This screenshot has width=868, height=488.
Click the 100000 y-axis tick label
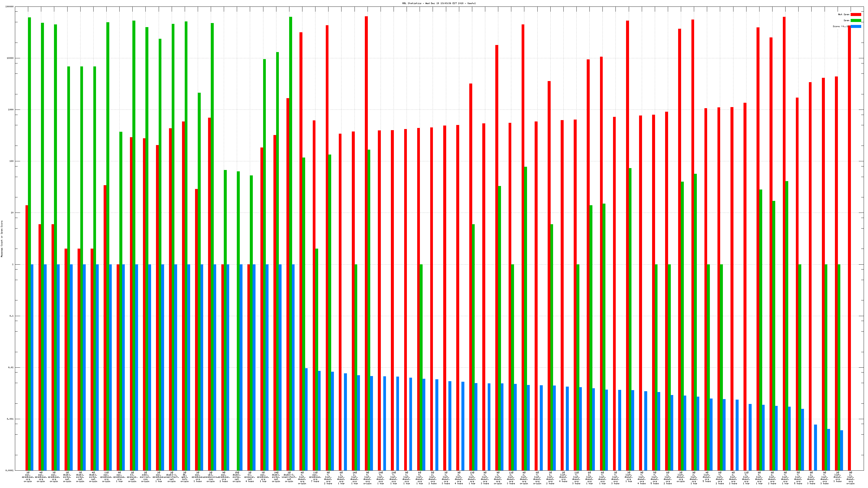click(10, 7)
